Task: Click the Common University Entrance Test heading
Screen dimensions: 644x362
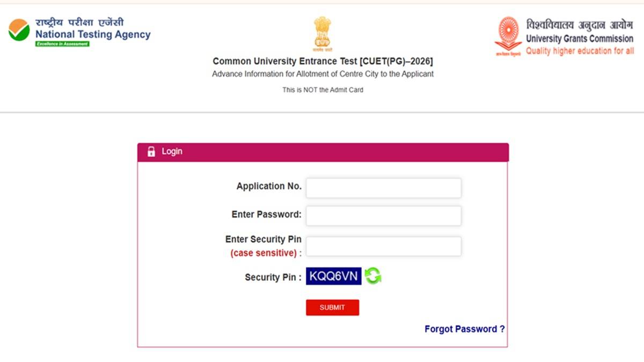Action: pyautogui.click(x=323, y=61)
